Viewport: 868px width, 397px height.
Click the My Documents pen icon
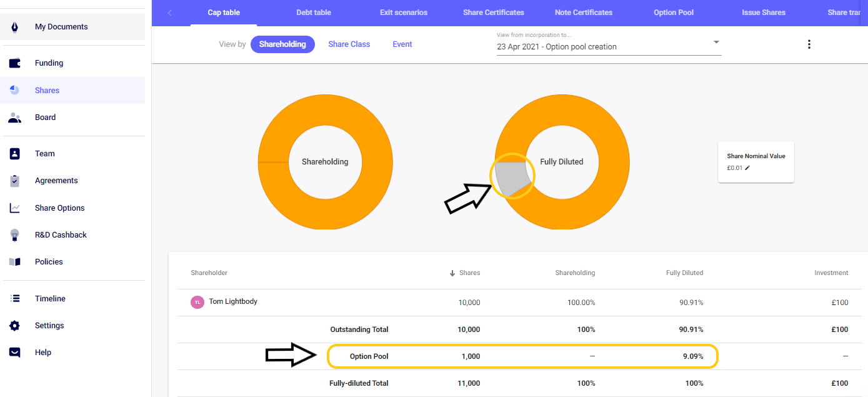pyautogui.click(x=14, y=27)
